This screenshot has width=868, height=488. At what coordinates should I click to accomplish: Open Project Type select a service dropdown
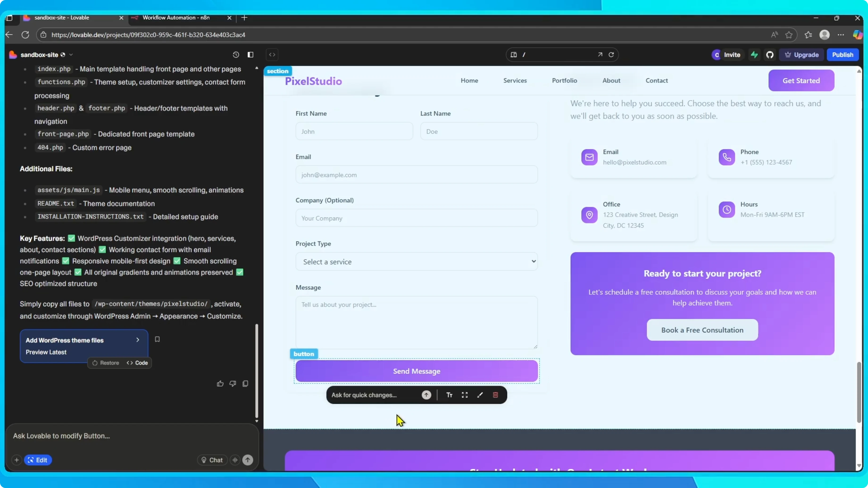point(417,262)
